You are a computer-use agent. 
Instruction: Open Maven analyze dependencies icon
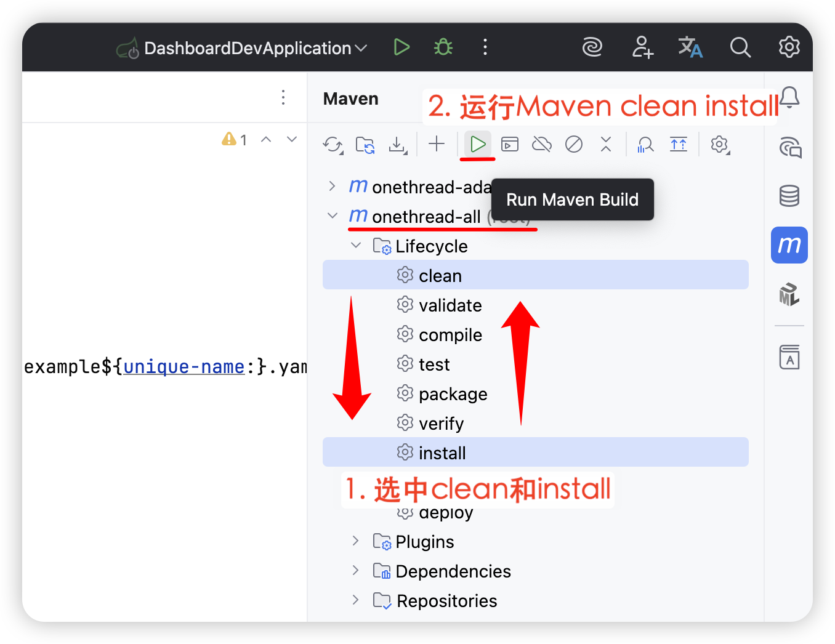click(645, 145)
